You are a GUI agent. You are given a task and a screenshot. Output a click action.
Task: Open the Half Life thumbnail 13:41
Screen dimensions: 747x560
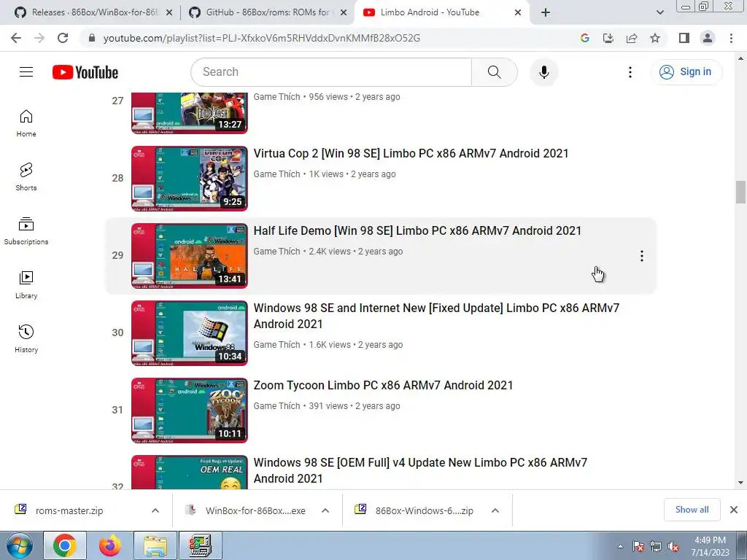pyautogui.click(x=190, y=256)
